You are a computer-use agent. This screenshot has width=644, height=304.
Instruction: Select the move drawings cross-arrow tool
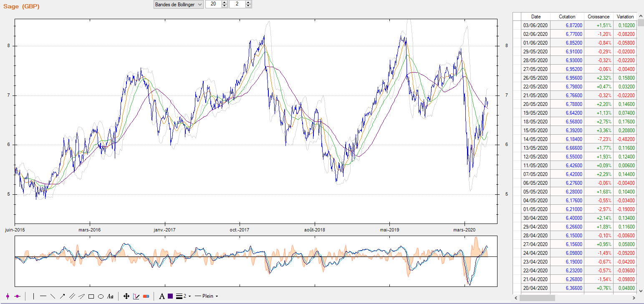(x=126, y=296)
